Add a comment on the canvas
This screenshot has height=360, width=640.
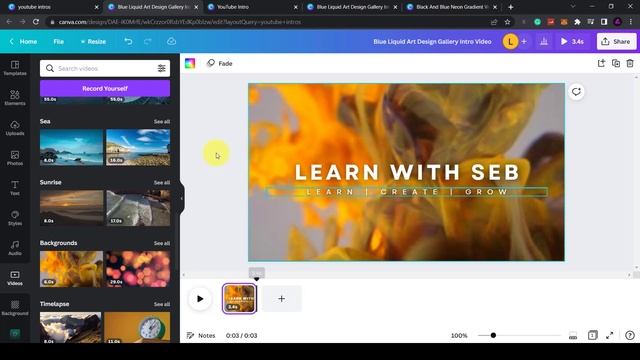pos(576,91)
